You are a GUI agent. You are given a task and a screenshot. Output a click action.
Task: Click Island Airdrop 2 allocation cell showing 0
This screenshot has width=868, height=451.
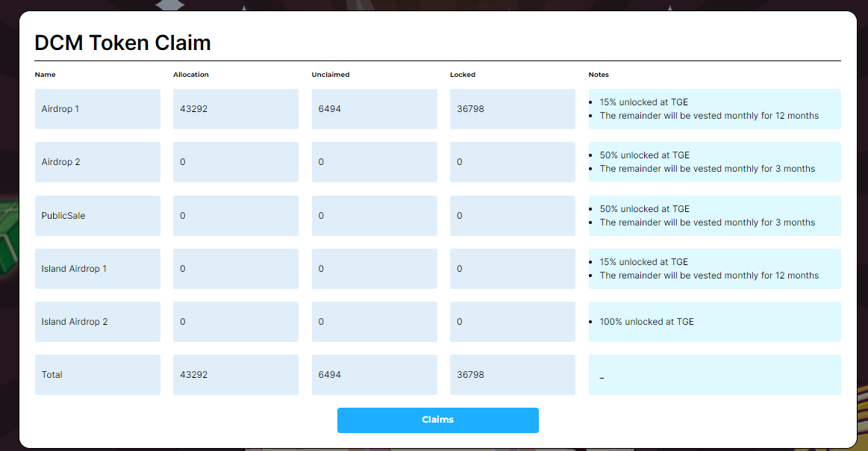(236, 322)
